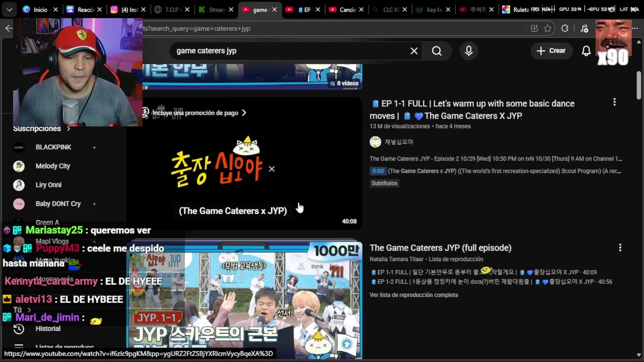Switch to the T.O.P tab

(x=171, y=10)
